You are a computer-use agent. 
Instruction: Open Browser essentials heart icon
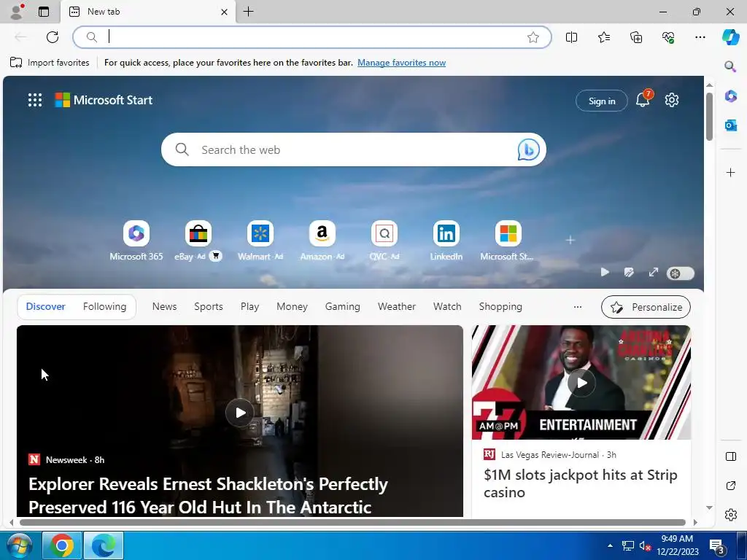[x=668, y=37]
